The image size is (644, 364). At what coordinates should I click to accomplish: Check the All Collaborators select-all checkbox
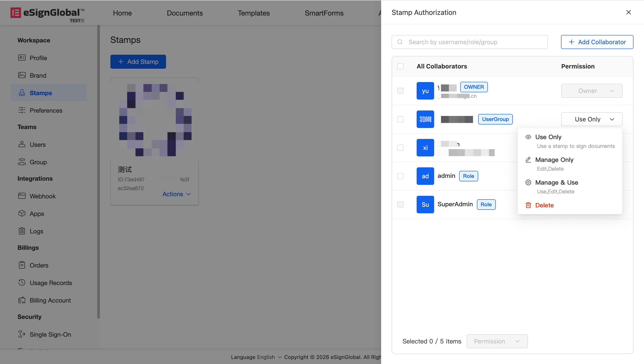pos(400,66)
